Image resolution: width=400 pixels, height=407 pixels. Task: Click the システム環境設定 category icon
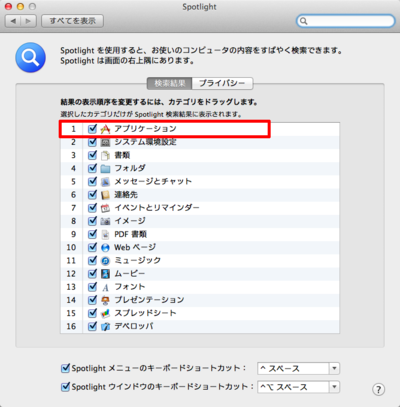tap(105, 142)
